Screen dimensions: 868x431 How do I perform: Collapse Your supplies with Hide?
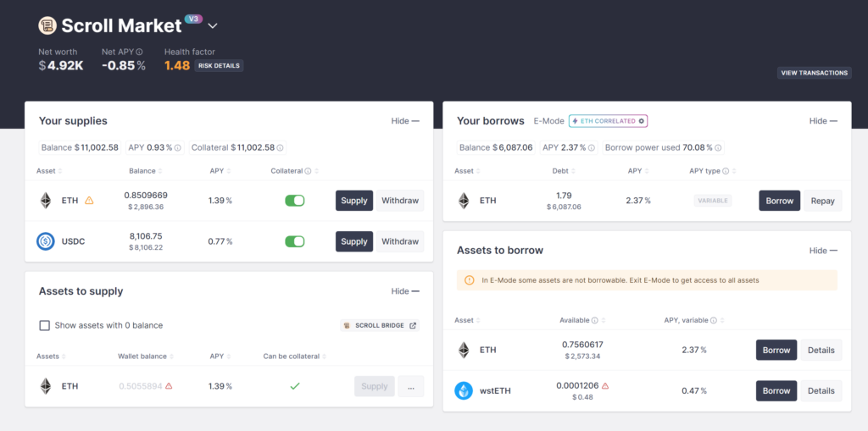pos(405,121)
